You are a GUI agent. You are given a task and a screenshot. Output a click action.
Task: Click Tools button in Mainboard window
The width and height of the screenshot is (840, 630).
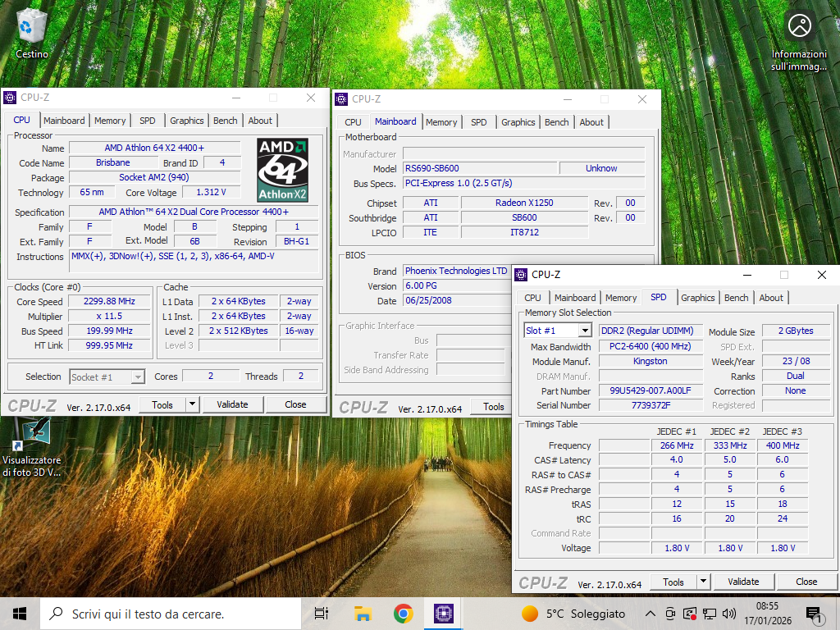coord(491,407)
